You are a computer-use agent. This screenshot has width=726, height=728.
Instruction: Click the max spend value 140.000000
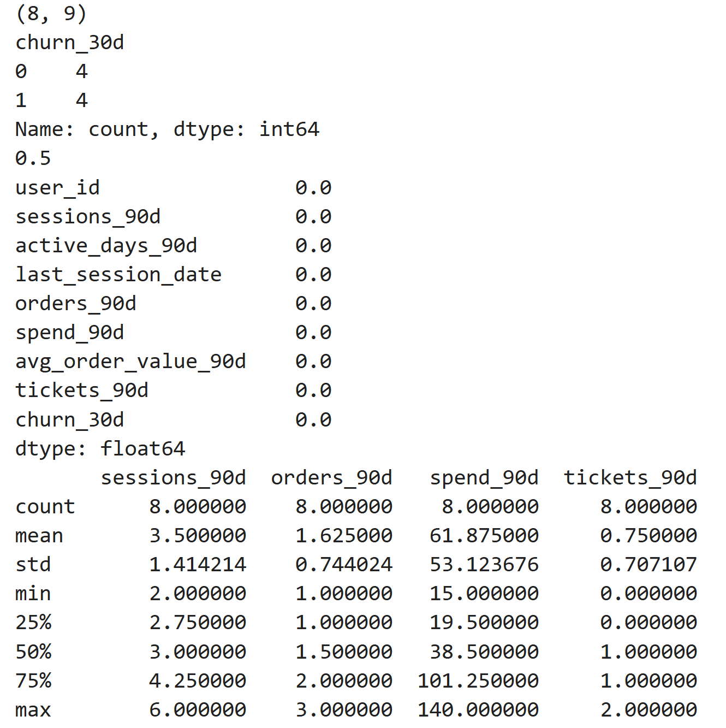478,710
